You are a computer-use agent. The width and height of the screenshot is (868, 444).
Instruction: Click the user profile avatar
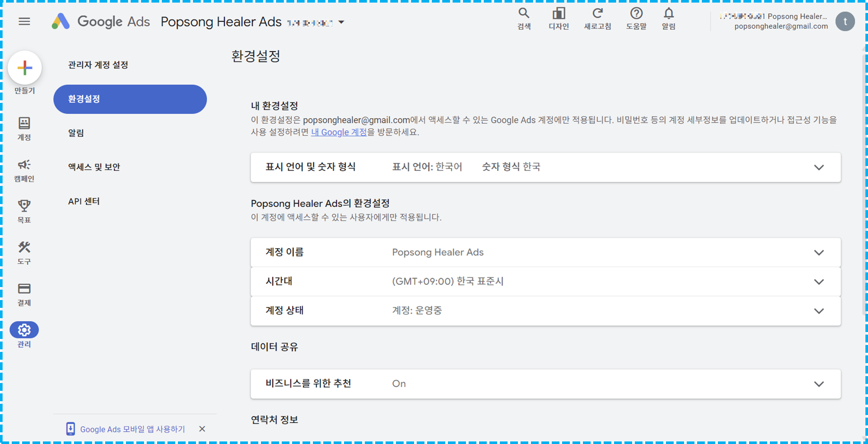[845, 21]
